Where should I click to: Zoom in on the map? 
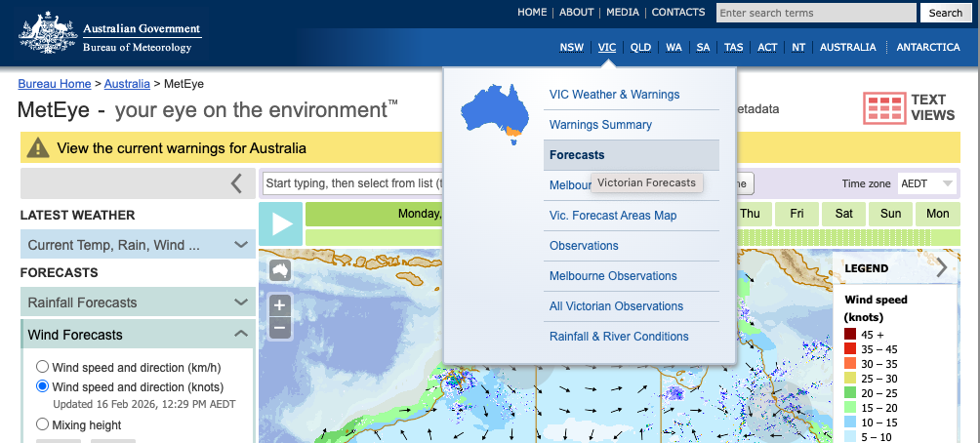click(280, 305)
